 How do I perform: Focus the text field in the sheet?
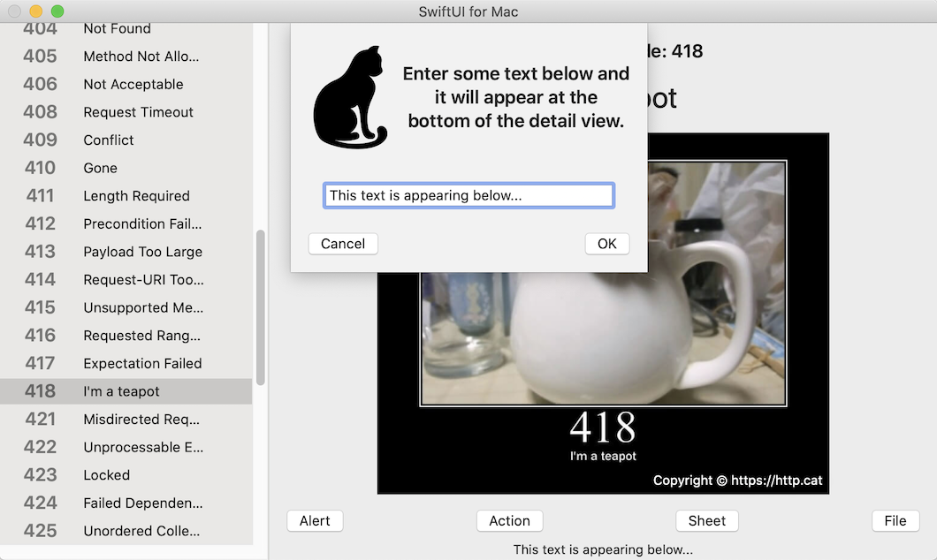click(468, 195)
